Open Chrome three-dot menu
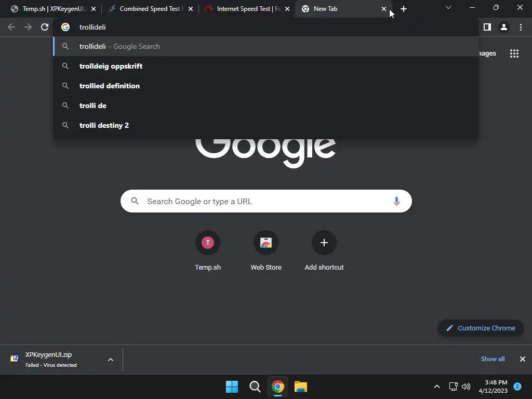Screen dimensions: 532x399 (521, 27)
